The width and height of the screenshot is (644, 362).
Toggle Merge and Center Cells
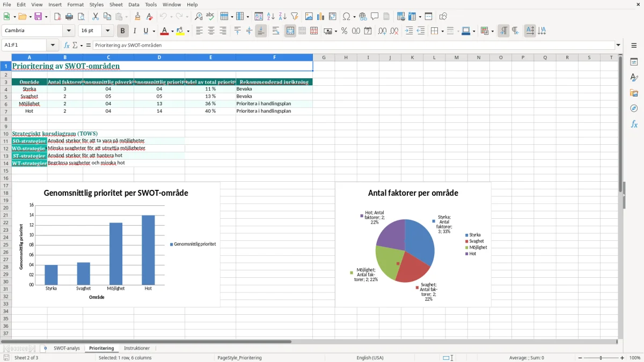[290, 31]
